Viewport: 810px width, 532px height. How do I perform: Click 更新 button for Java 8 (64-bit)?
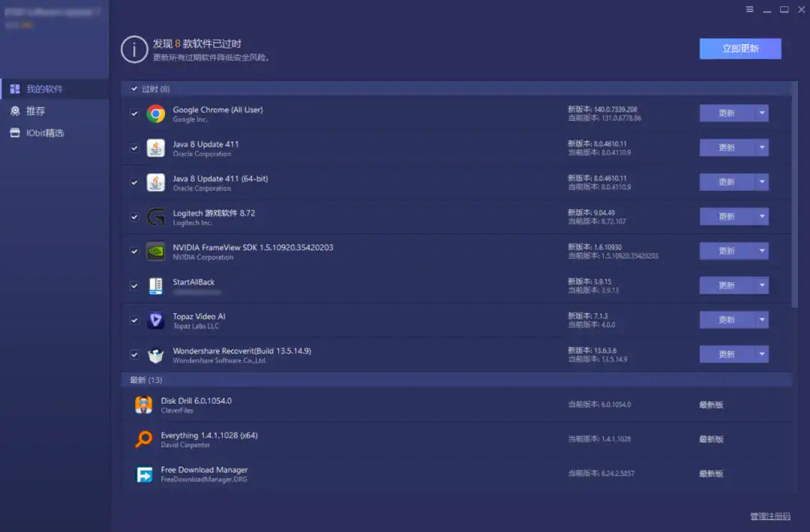pyautogui.click(x=727, y=181)
